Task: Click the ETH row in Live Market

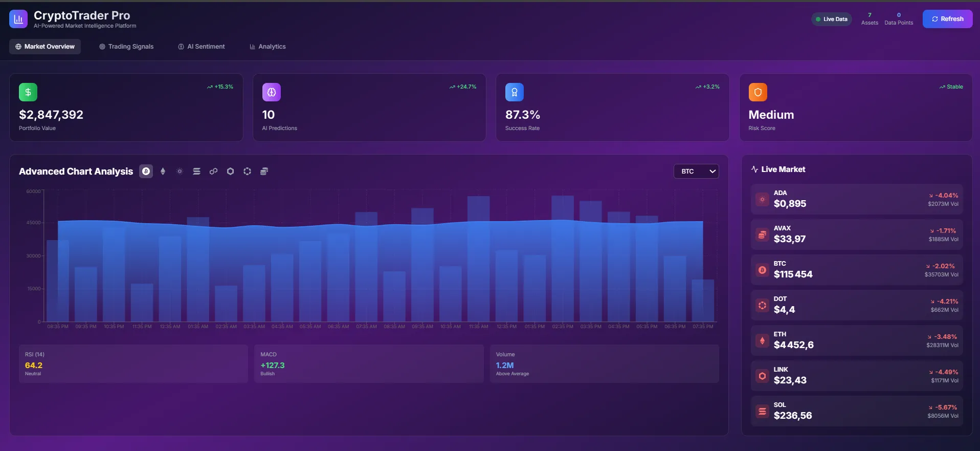Action: (x=856, y=341)
